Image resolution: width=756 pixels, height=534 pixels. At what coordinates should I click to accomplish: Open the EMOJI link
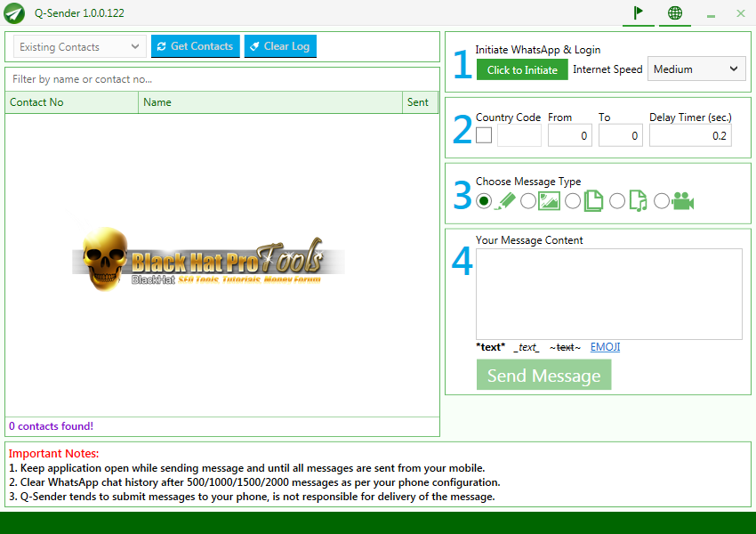point(605,347)
